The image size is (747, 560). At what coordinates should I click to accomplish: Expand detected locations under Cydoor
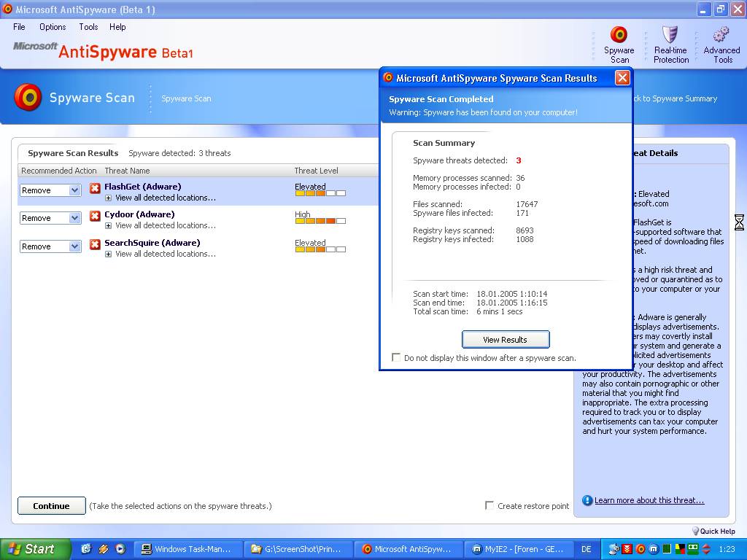click(x=108, y=226)
